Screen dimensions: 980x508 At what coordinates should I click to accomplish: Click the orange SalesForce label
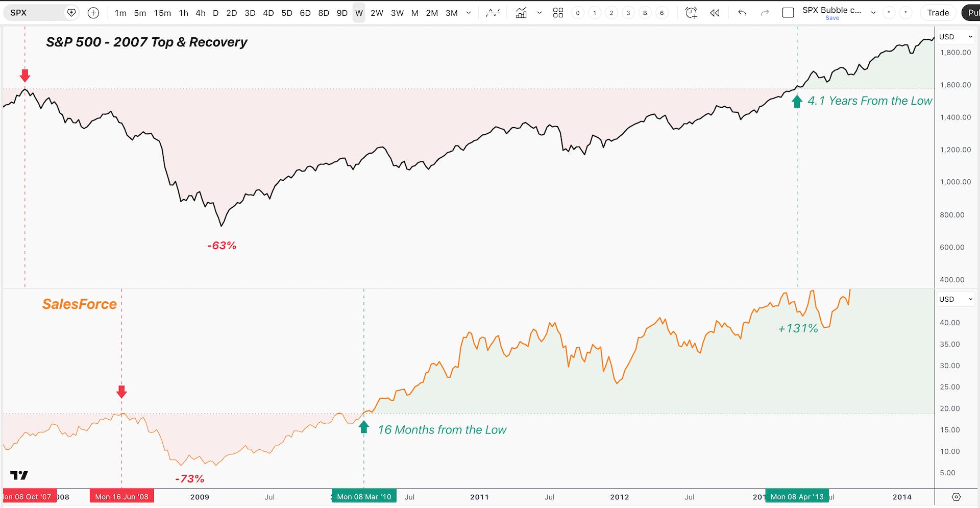coord(79,304)
